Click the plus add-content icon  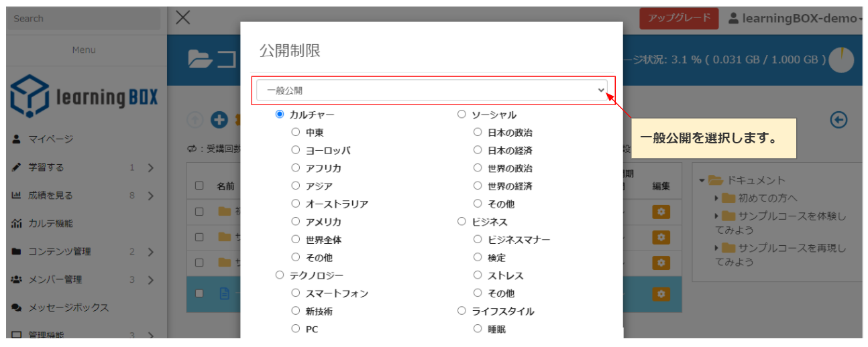(x=219, y=120)
